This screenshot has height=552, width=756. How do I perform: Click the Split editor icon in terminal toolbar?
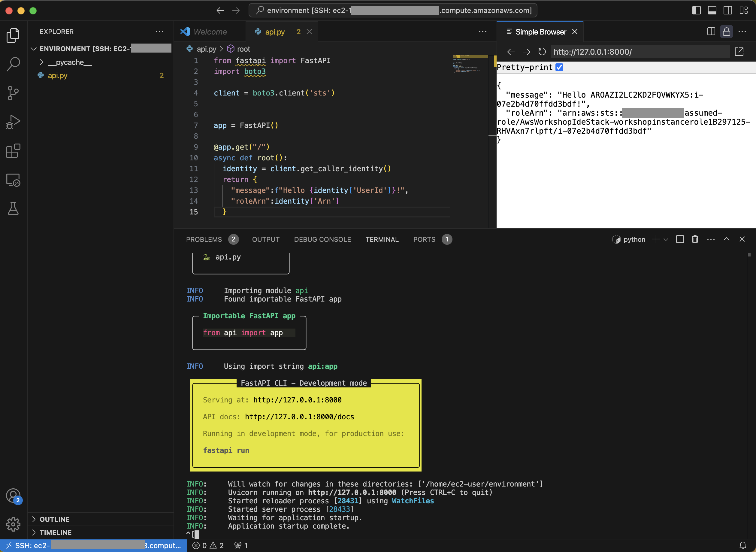point(680,239)
